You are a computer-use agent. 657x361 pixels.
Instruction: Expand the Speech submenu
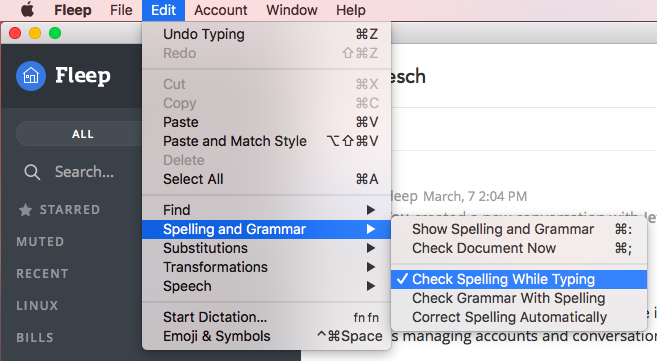pyautogui.click(x=266, y=286)
